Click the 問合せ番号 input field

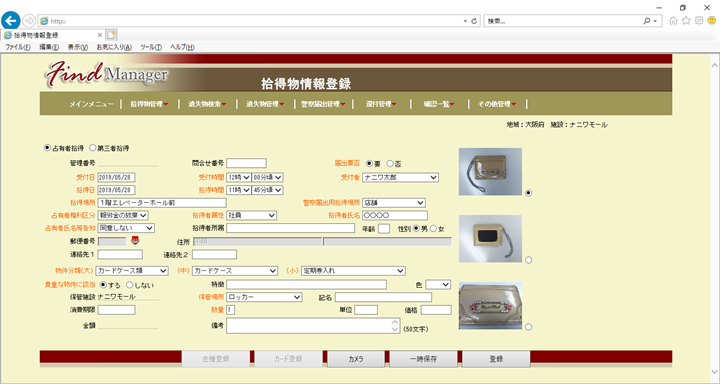click(246, 163)
